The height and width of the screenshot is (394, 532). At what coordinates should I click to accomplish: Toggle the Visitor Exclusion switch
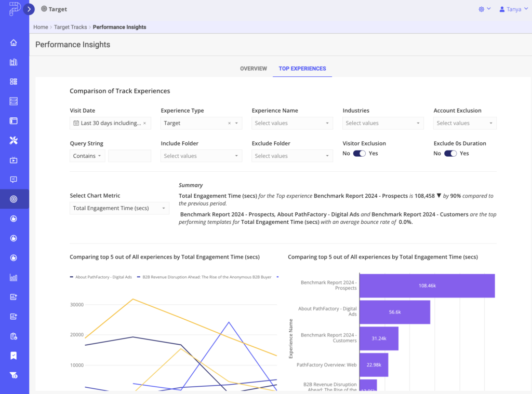[x=360, y=153]
